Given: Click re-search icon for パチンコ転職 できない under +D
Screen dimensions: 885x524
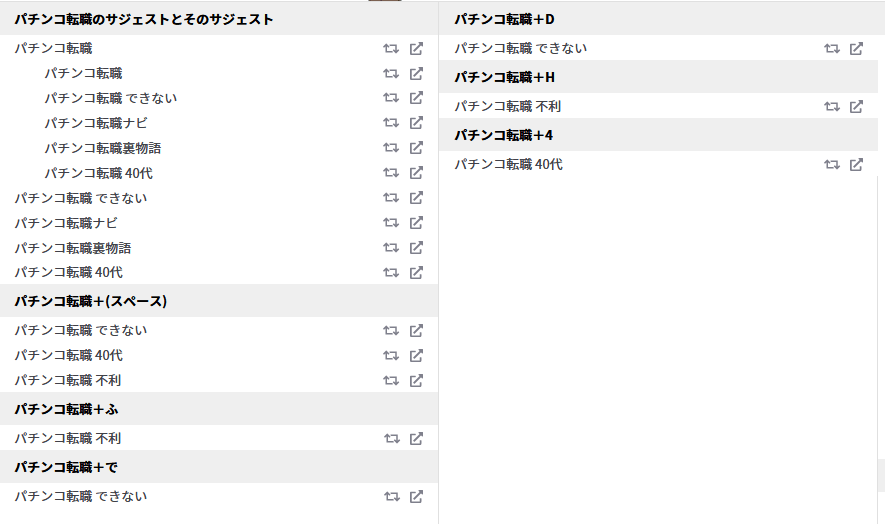Looking at the screenshot, I should tap(831, 49).
